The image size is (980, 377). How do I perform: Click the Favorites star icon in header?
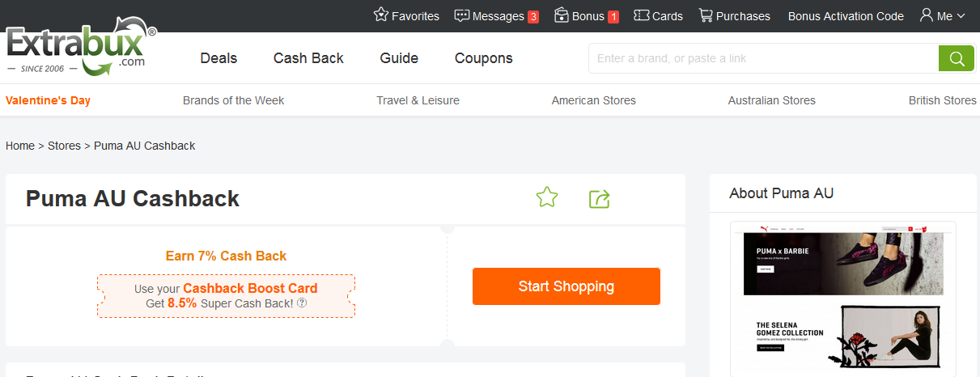pyautogui.click(x=381, y=15)
